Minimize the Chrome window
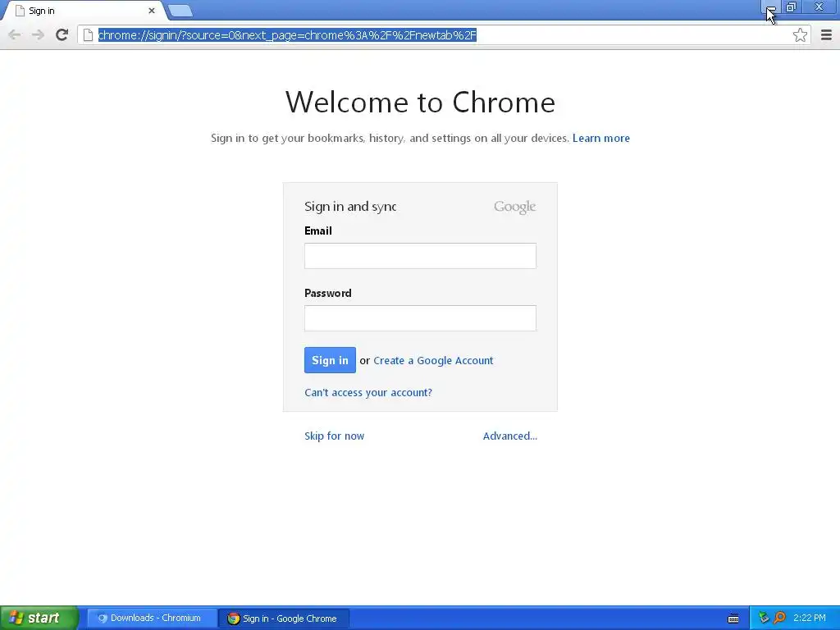The image size is (840, 630). [x=769, y=7]
